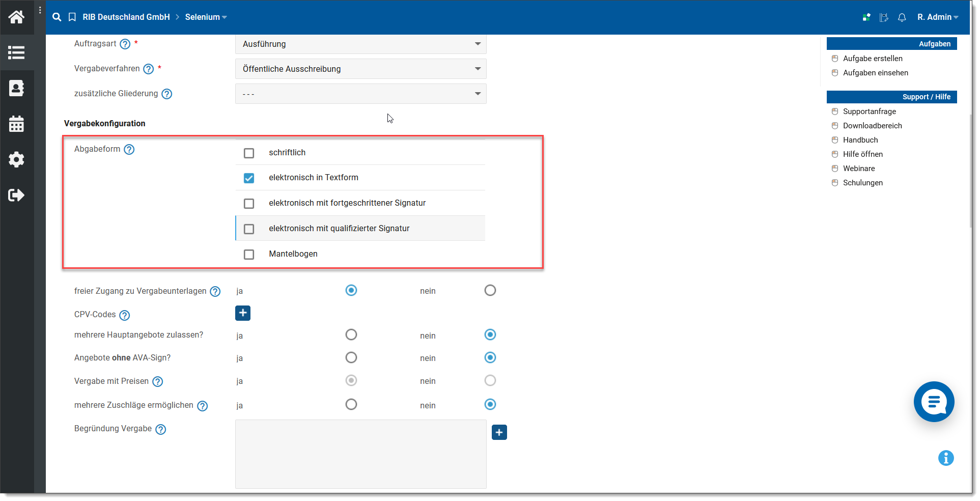980x501 pixels.
Task: Click into the Begründung Vergabe textarea
Action: pos(361,454)
